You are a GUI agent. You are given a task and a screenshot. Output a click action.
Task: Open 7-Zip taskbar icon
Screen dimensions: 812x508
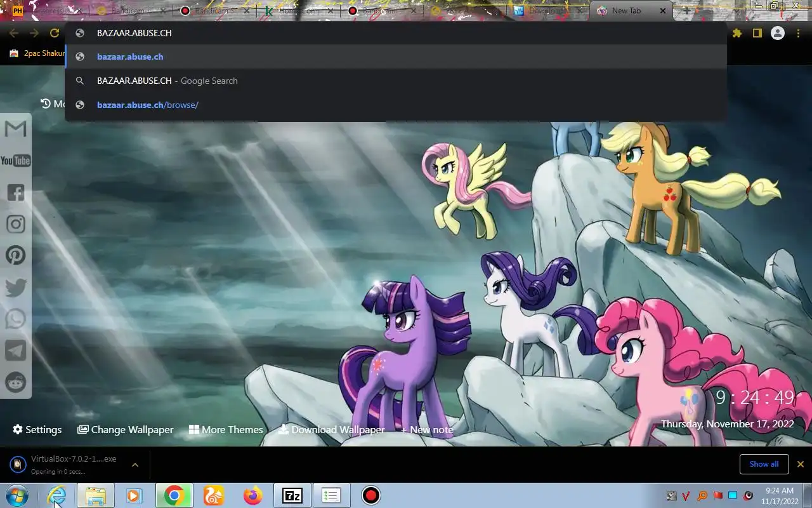[x=292, y=495]
